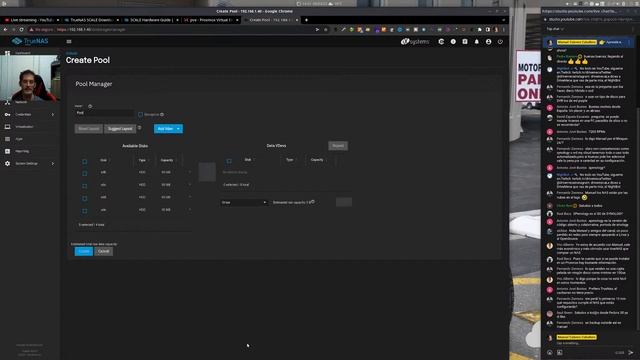The height and width of the screenshot is (360, 640).
Task: Enable the Encryption checkbox
Action: tap(140, 115)
